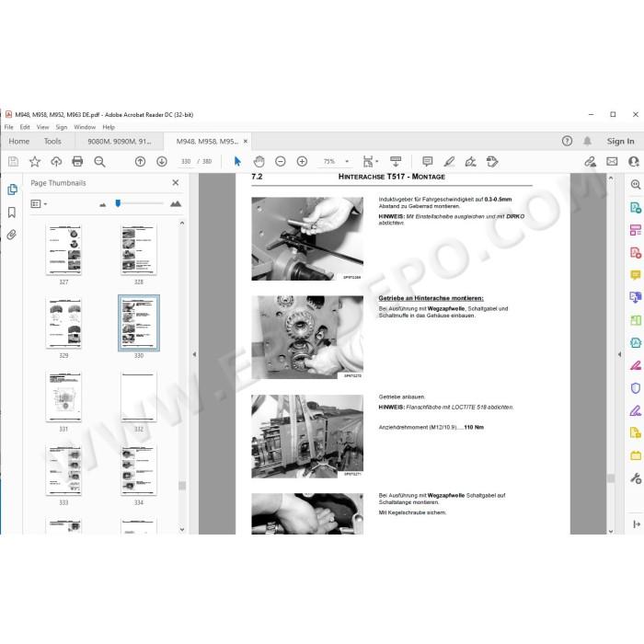The image size is (644, 644).
Task: Click the Sign In button
Action: click(620, 141)
